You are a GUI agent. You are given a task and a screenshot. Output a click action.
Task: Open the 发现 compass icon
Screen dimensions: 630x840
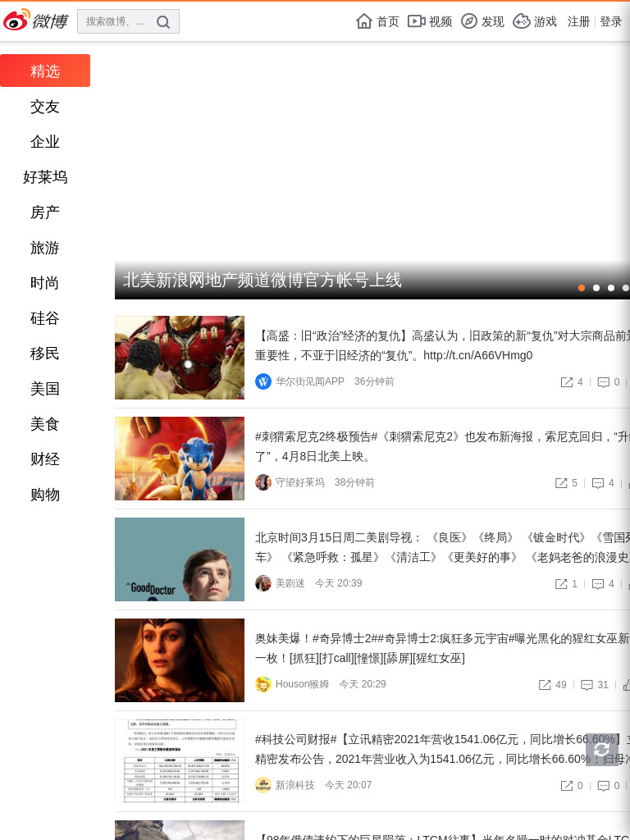pyautogui.click(x=468, y=21)
